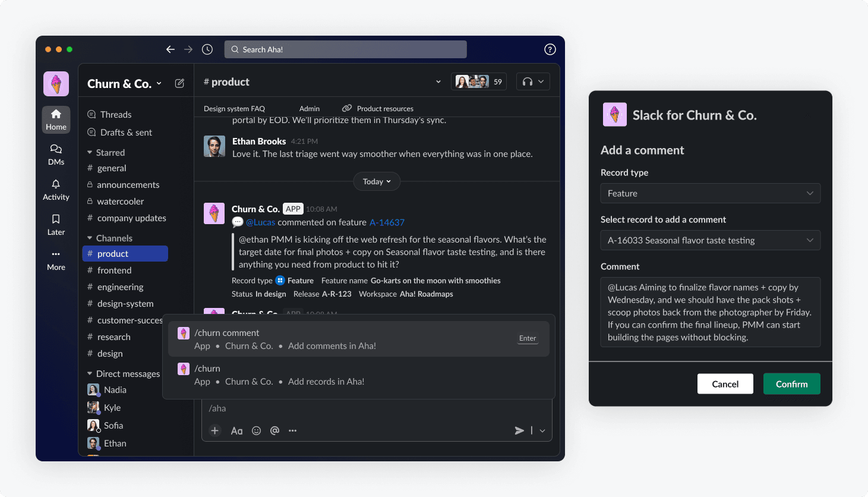Open the Product resources bookmark
Viewport: 868px width, 497px height.
(x=385, y=108)
